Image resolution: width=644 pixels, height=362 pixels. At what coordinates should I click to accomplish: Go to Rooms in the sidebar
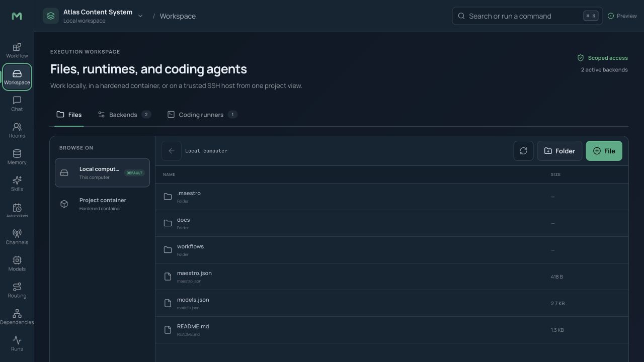point(17,130)
